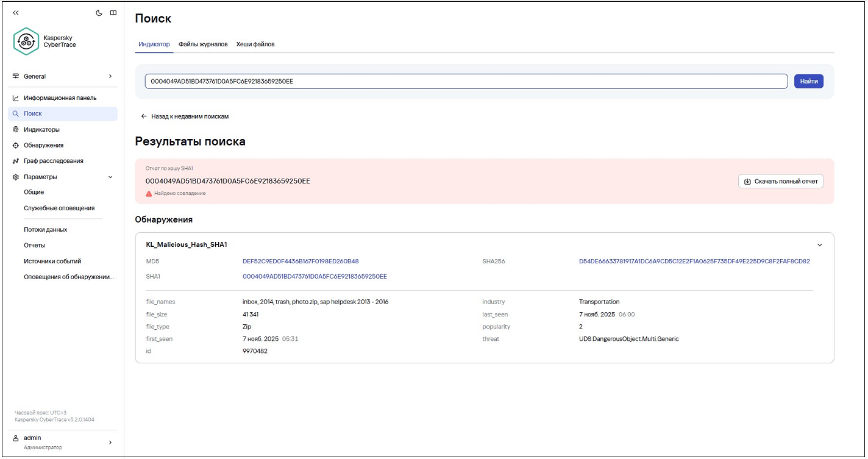Open the MD5 hash link DEF52C9E…

click(301, 262)
